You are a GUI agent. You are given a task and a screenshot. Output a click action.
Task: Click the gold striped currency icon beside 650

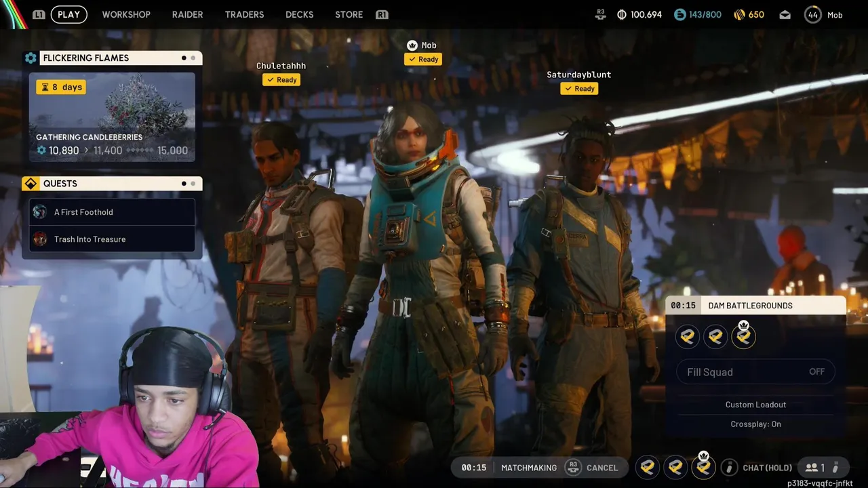739,14
